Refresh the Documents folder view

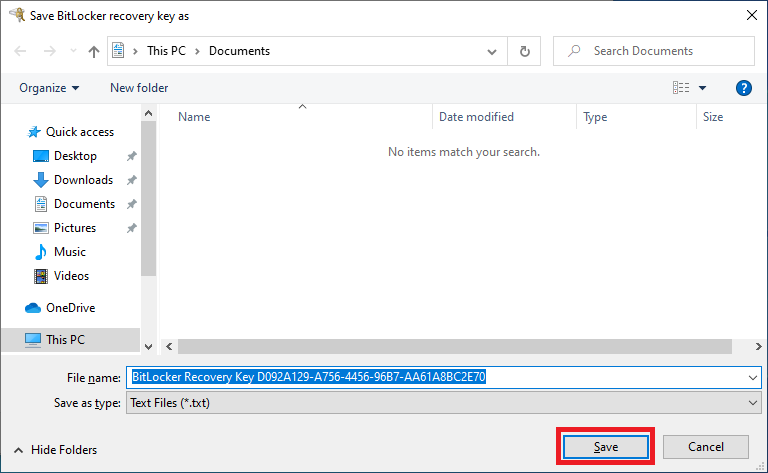click(524, 51)
